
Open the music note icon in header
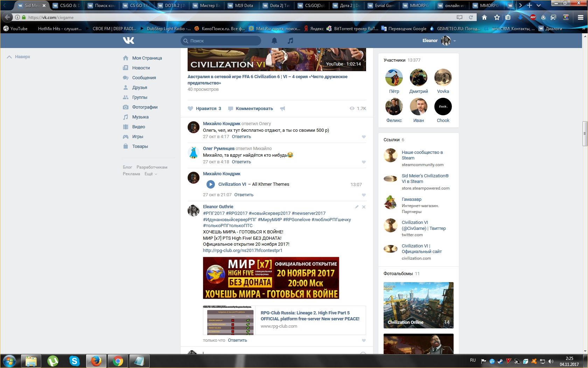(290, 41)
